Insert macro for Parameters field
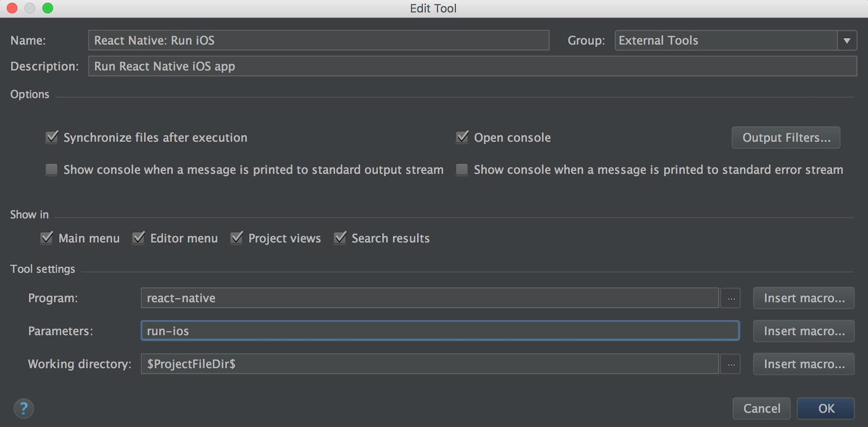This screenshot has height=427, width=868. point(804,331)
